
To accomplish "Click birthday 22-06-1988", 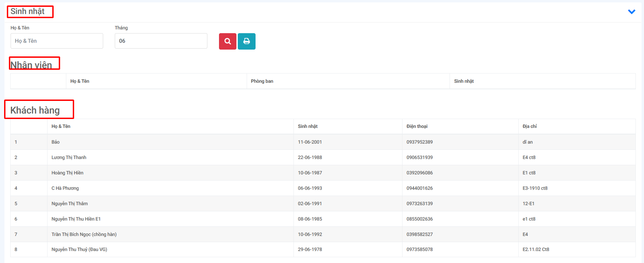I will click(310, 157).
